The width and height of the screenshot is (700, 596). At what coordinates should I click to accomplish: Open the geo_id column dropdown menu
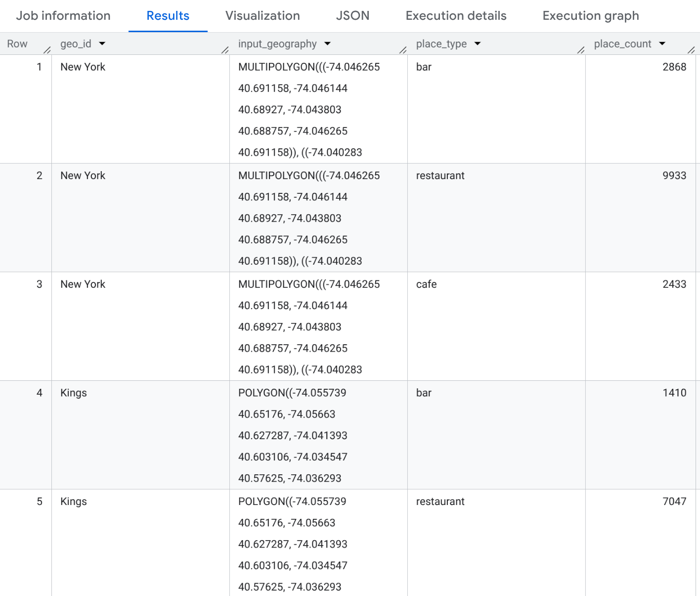coord(102,44)
